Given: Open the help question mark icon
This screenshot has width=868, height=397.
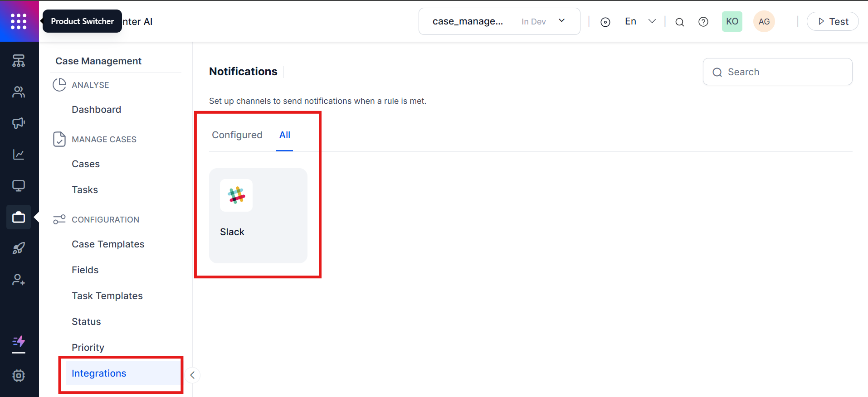Looking at the screenshot, I should [703, 22].
